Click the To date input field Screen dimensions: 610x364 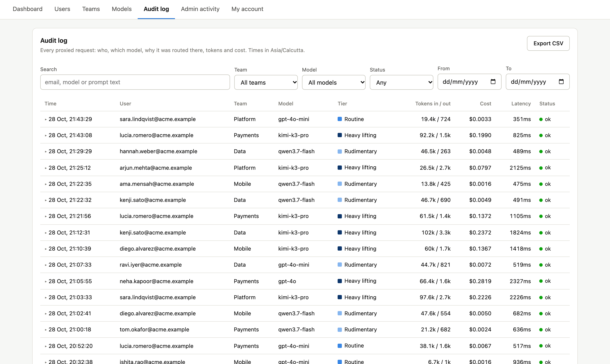538,82
